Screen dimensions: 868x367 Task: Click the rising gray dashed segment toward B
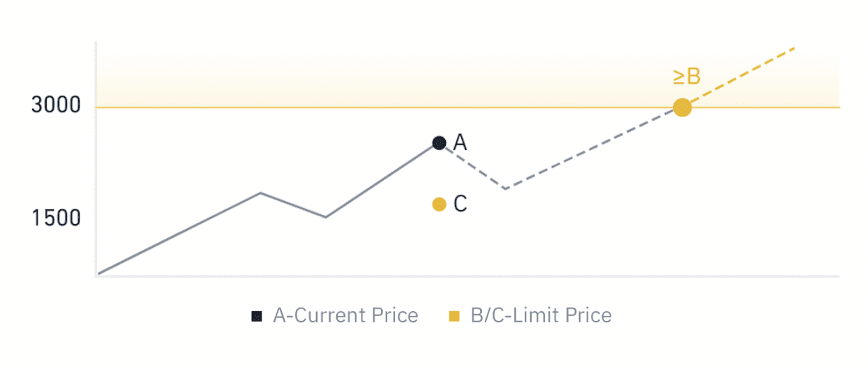point(593,148)
